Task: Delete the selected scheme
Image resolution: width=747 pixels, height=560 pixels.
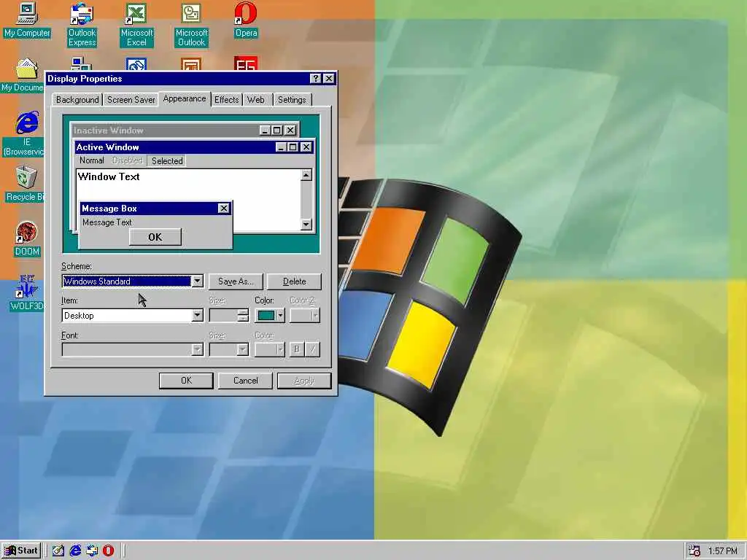Action: pyautogui.click(x=295, y=281)
